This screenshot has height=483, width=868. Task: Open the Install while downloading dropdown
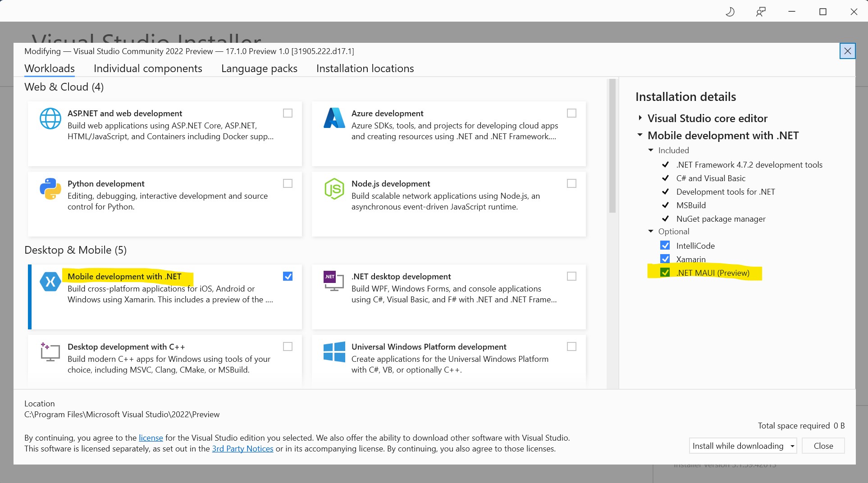click(792, 446)
